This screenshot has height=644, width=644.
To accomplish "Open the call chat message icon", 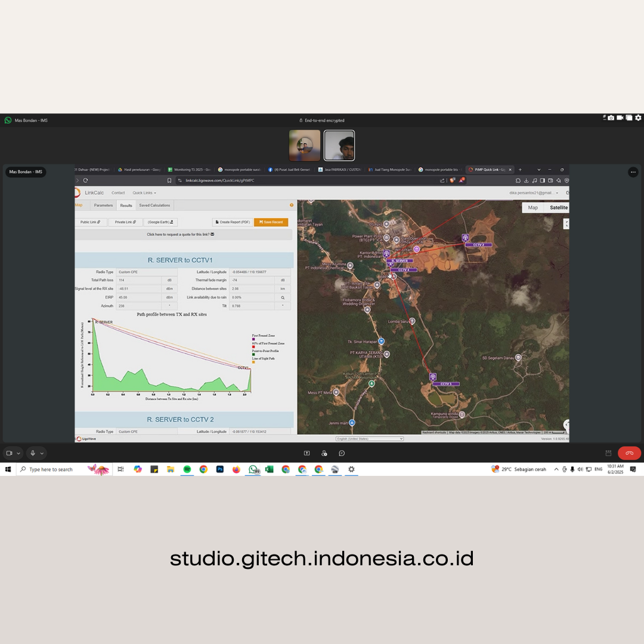I will click(x=342, y=453).
